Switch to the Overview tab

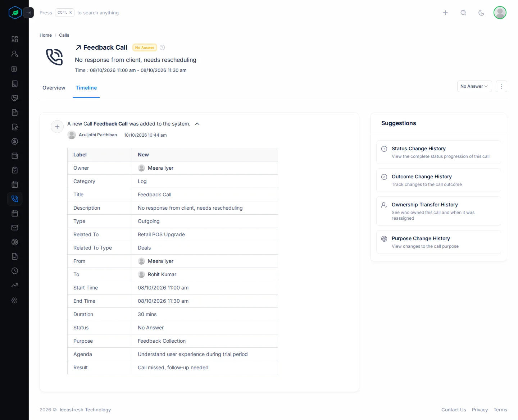(54, 88)
